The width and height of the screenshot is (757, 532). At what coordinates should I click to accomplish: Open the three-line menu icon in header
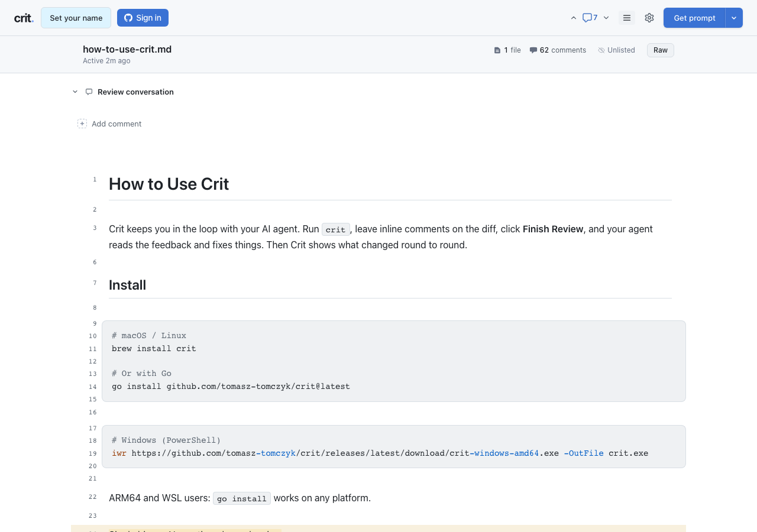[627, 18]
